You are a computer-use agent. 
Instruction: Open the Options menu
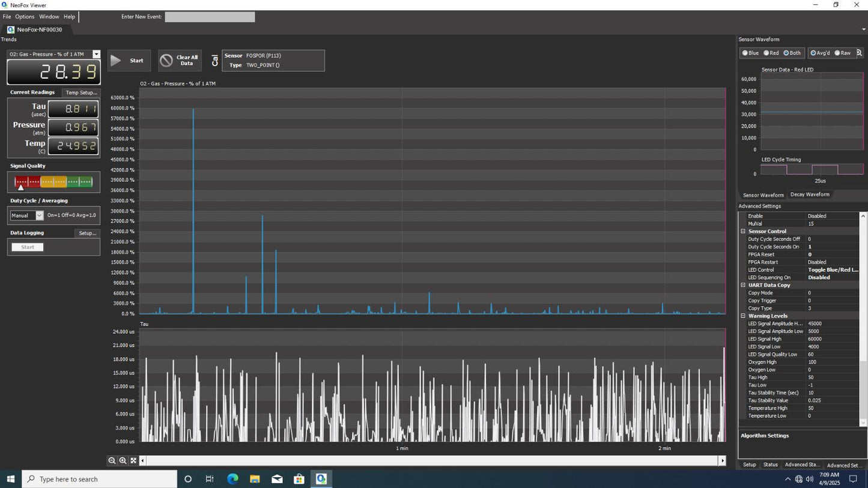pyautogui.click(x=25, y=17)
